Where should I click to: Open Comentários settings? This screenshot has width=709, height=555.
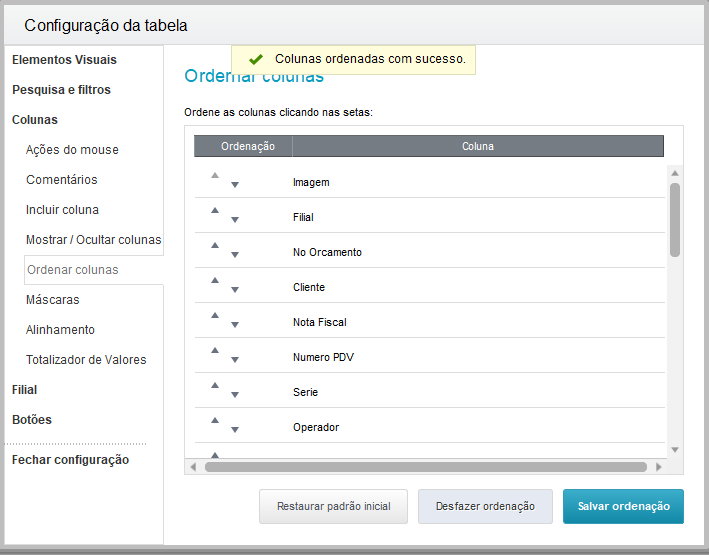click(61, 180)
